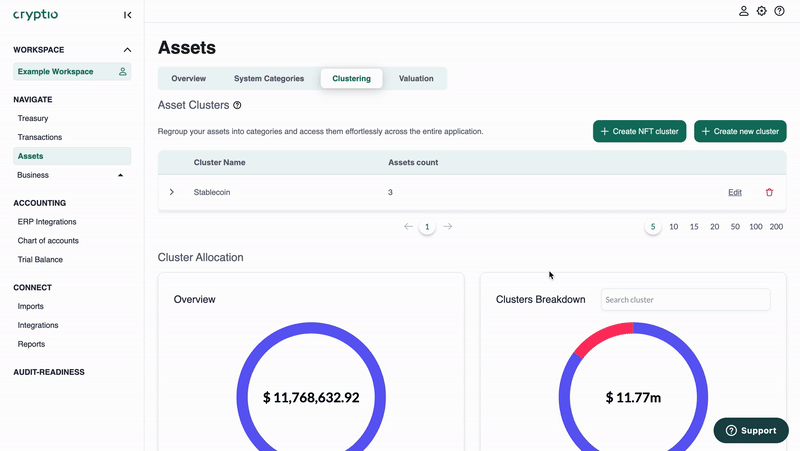Viewport: 800px width, 451px height.
Task: Click the Assets count column header
Action: [413, 162]
